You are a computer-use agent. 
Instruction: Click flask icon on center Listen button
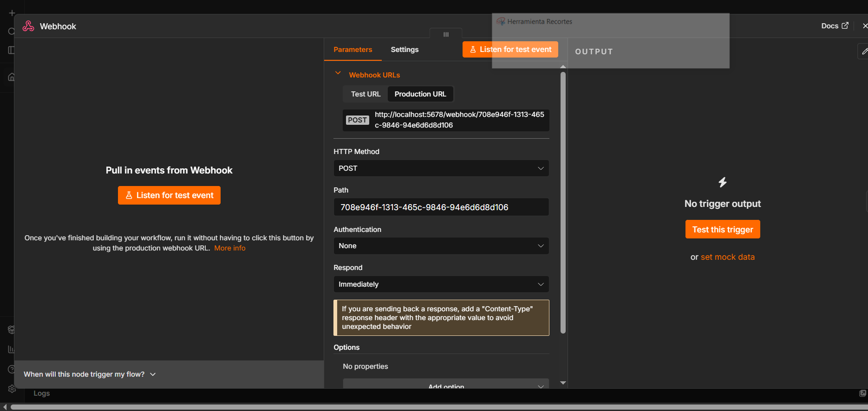point(129,195)
